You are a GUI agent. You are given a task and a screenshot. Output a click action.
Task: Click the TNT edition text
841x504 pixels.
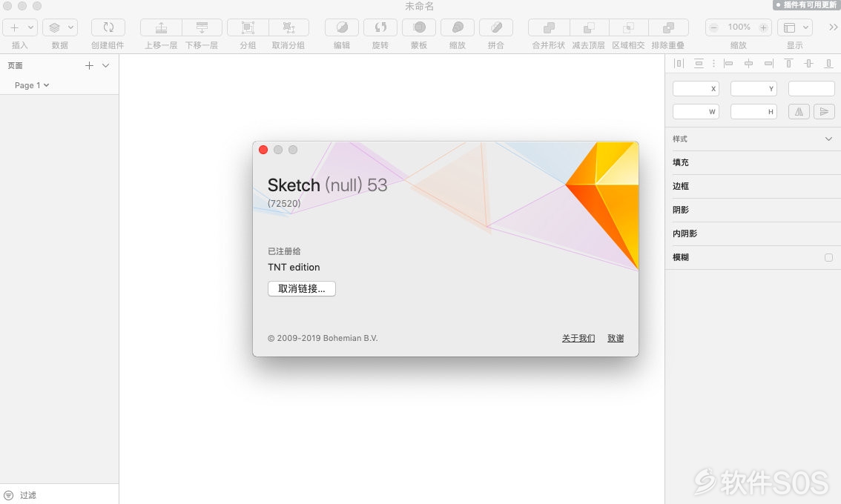click(x=294, y=267)
